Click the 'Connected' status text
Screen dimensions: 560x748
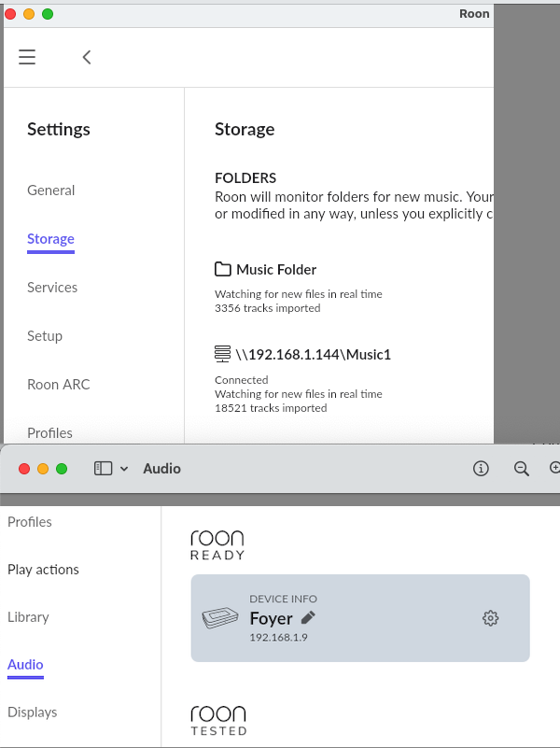(x=241, y=380)
